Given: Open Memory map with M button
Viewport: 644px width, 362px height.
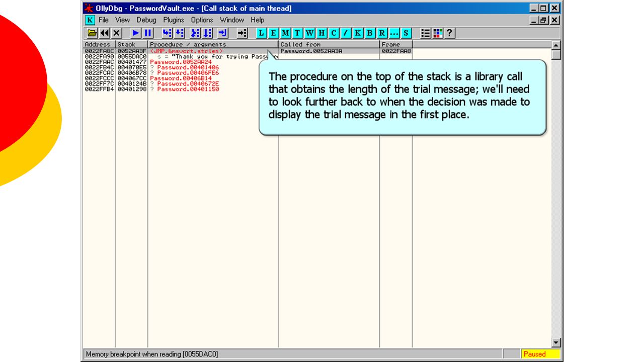Looking at the screenshot, I should pyautogui.click(x=286, y=33).
